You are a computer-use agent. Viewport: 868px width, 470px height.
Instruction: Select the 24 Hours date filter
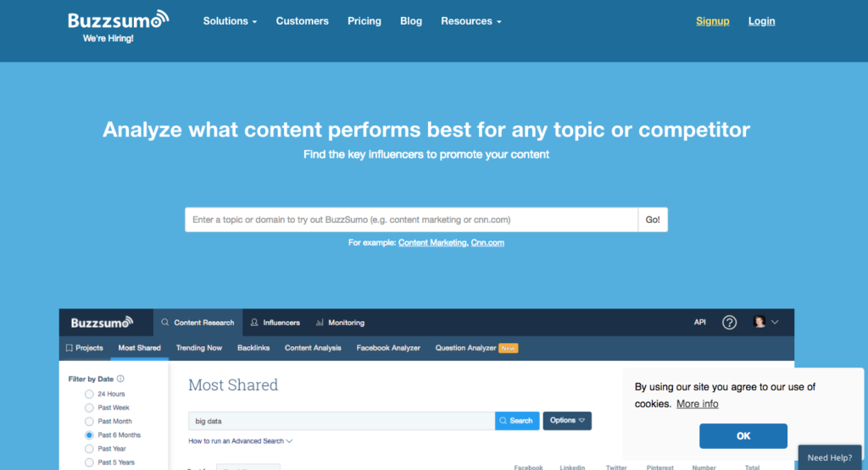(x=89, y=395)
